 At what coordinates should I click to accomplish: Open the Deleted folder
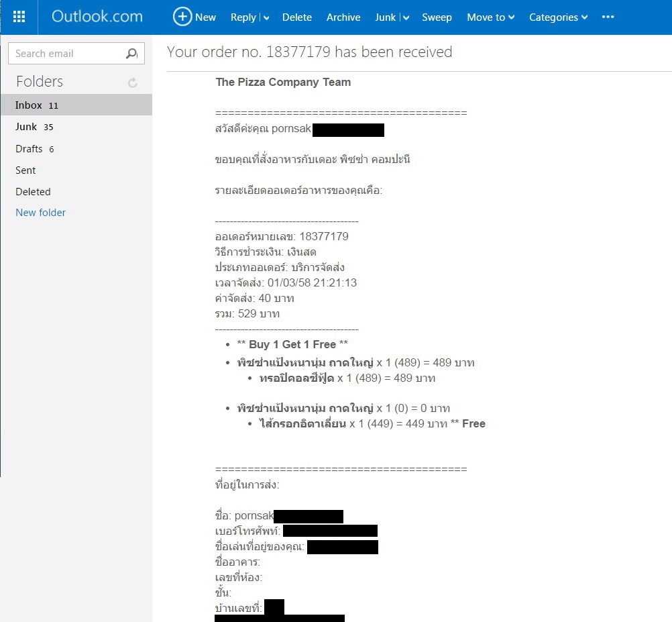[76, 192]
